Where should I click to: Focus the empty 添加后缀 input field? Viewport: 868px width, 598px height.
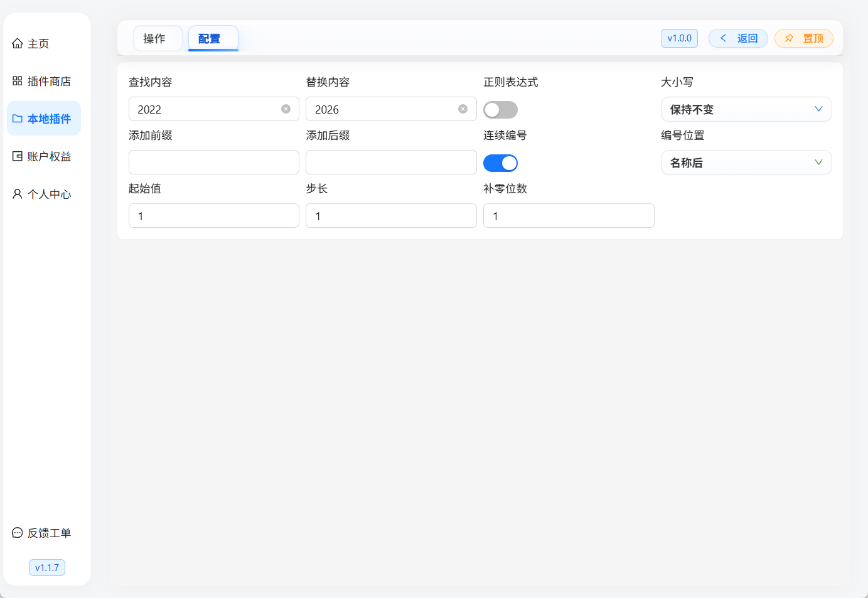click(x=391, y=163)
